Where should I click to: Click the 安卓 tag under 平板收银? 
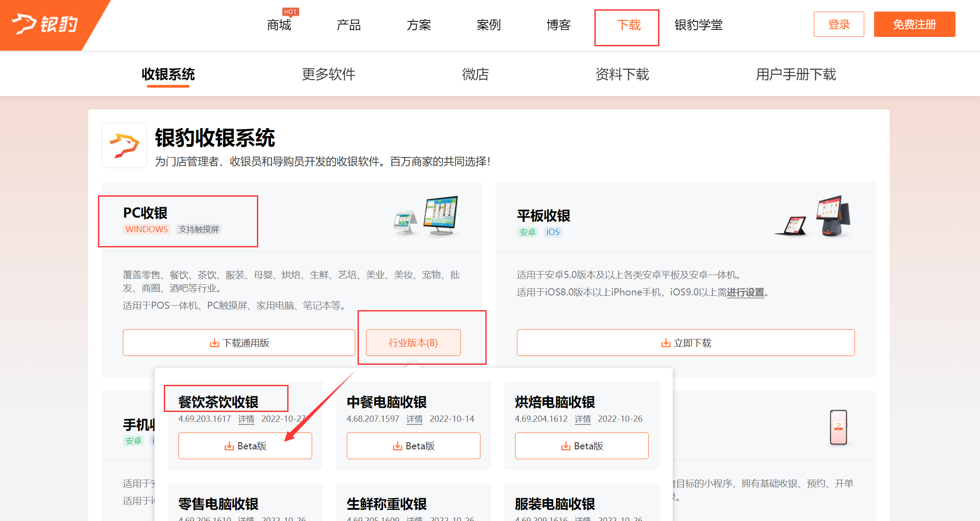click(527, 232)
